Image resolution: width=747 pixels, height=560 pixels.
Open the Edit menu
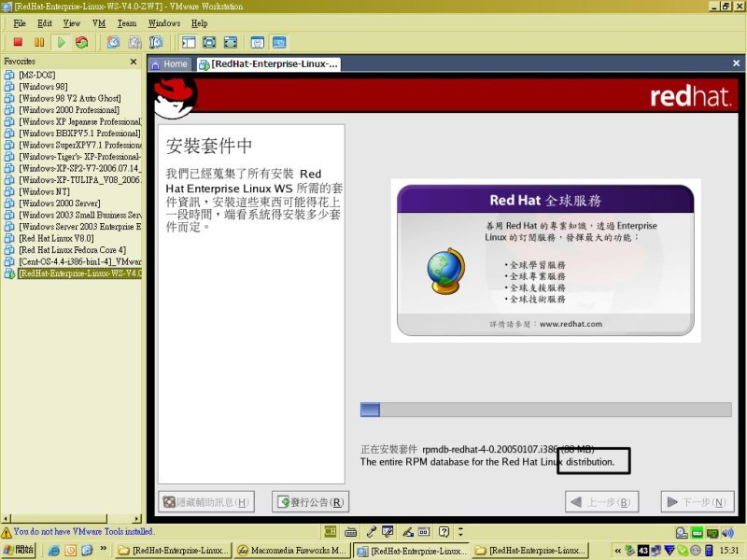click(45, 22)
